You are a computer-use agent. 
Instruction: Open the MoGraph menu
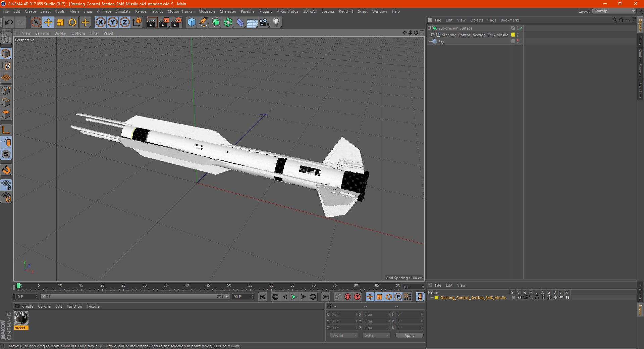[207, 11]
